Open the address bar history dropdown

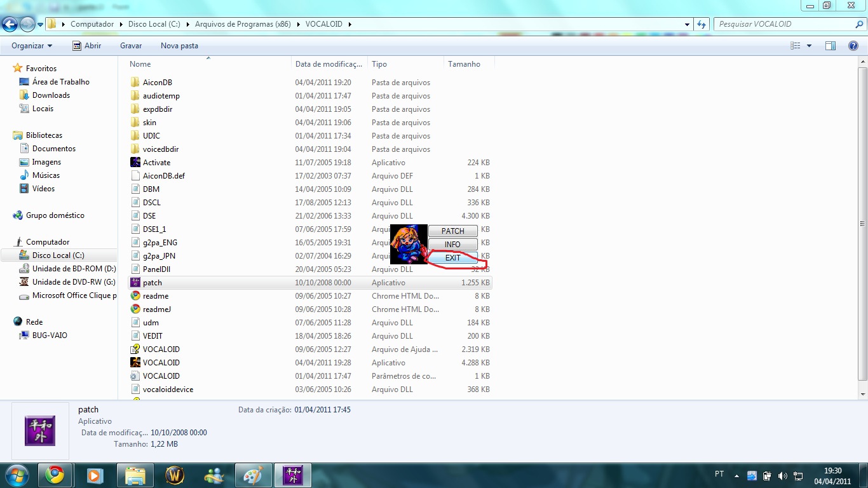[688, 24]
